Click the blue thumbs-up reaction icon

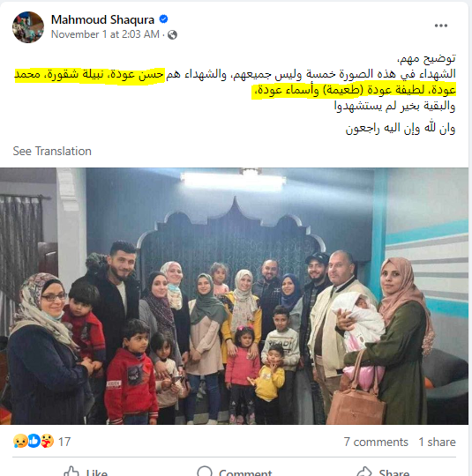point(34,441)
